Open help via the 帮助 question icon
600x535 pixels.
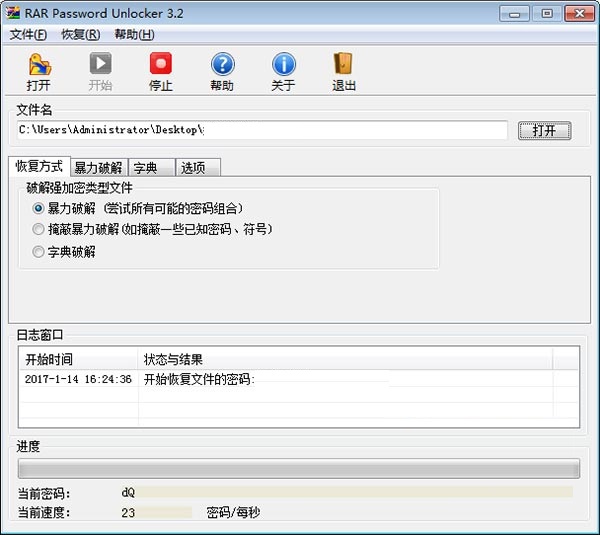tap(222, 64)
